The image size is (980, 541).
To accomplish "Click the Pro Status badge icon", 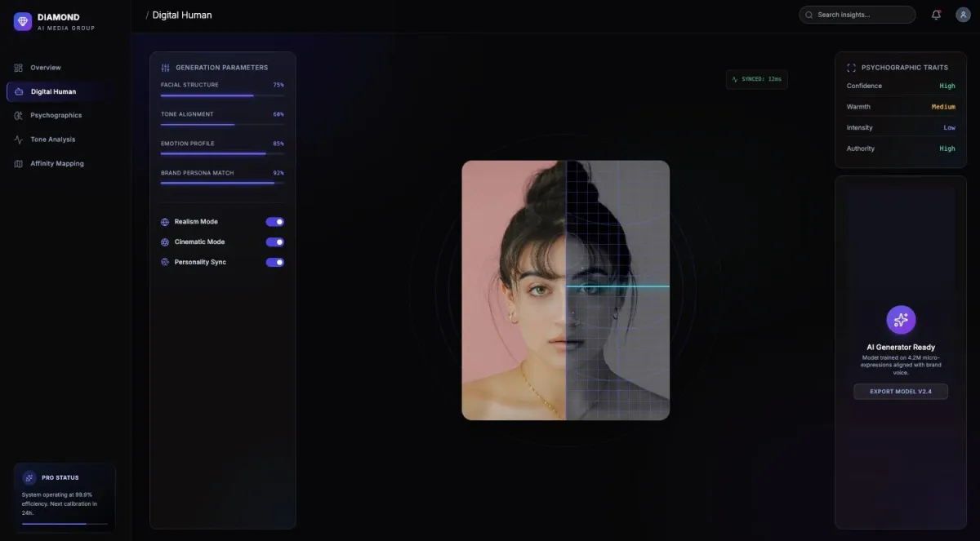I will point(29,477).
